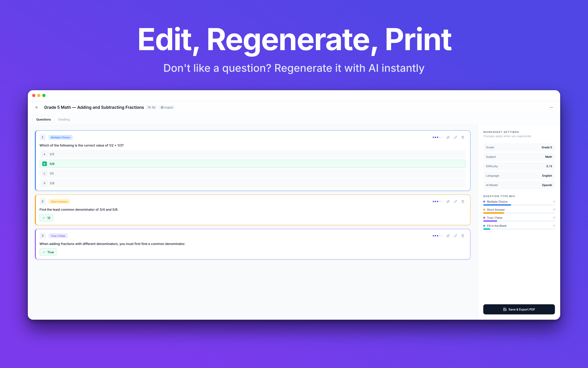The width and height of the screenshot is (588, 368).
Task: Delete question 3 with the trash icon
Action: click(463, 236)
